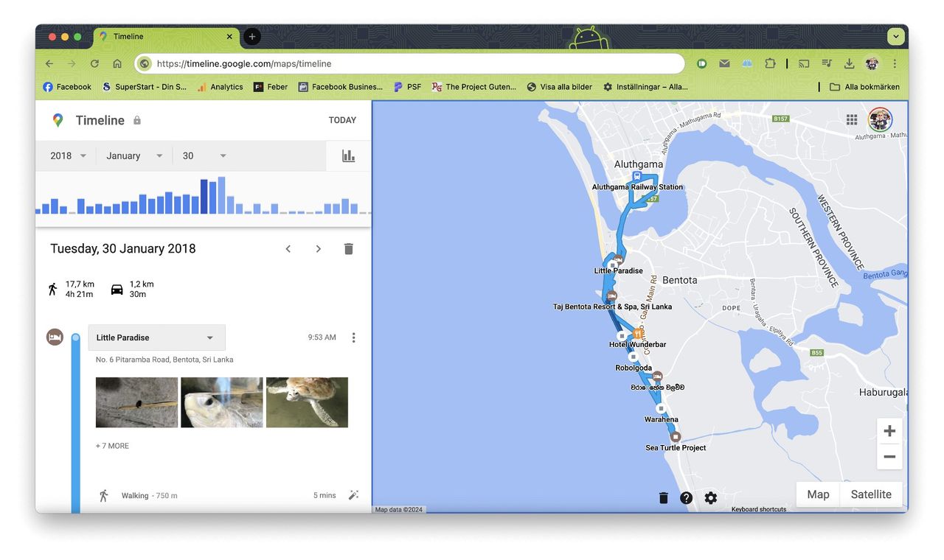Open the first turtle photo thumbnail
The width and height of the screenshot is (944, 560).
pos(136,402)
